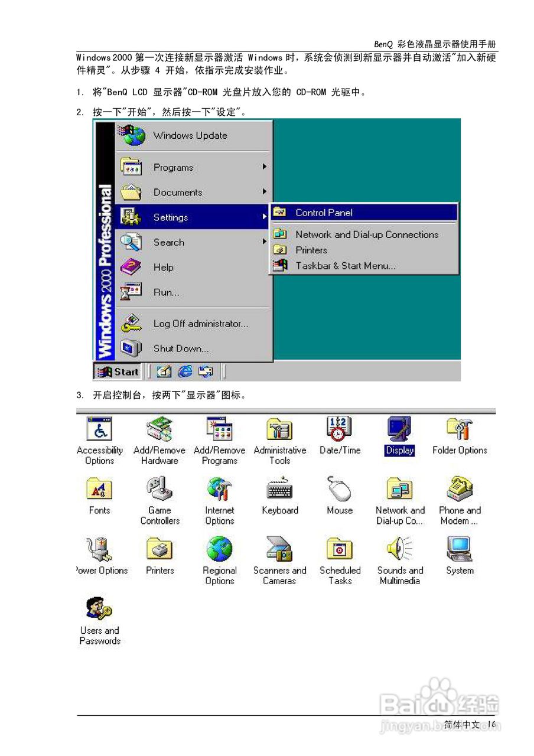
Task: Select Network and Dial-up Connections submenu item
Action: 364,234
